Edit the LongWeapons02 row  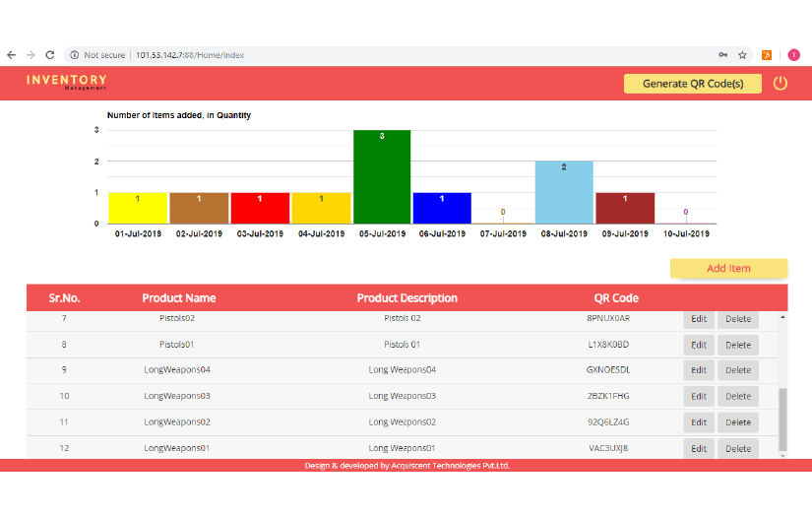click(699, 422)
